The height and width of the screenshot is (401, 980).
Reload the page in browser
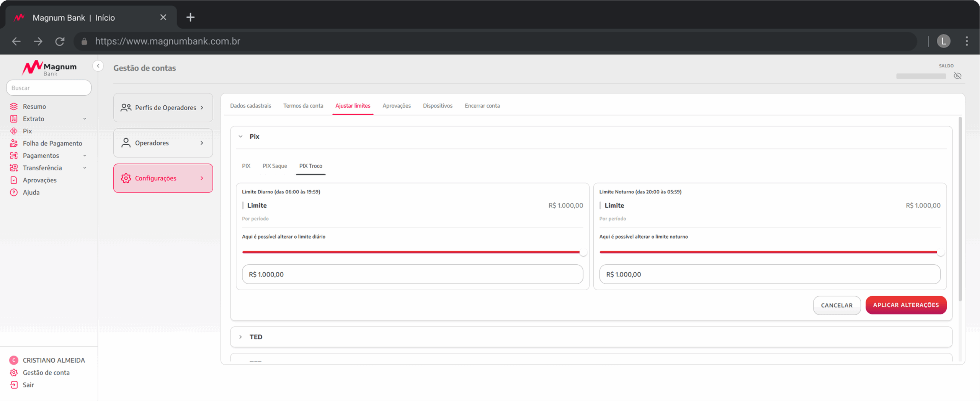60,41
